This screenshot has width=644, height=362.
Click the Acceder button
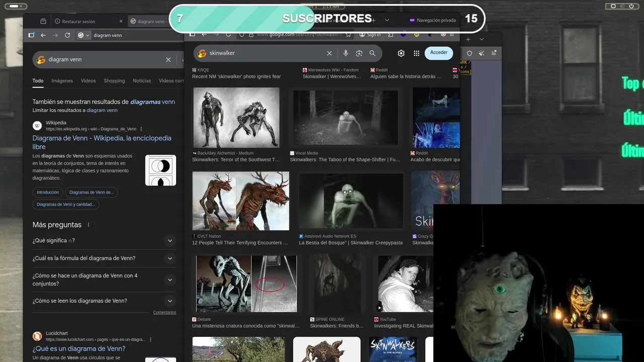(x=439, y=53)
